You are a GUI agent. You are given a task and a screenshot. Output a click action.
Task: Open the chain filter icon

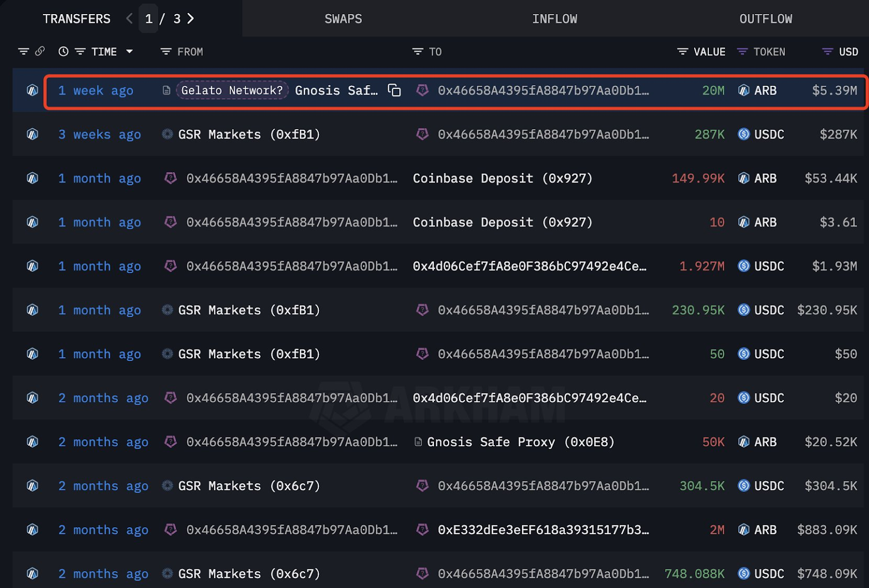[23, 52]
